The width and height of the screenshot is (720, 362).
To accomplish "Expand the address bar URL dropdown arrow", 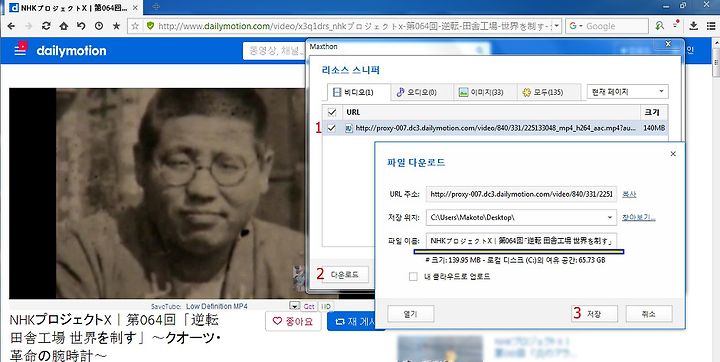I will [557, 26].
